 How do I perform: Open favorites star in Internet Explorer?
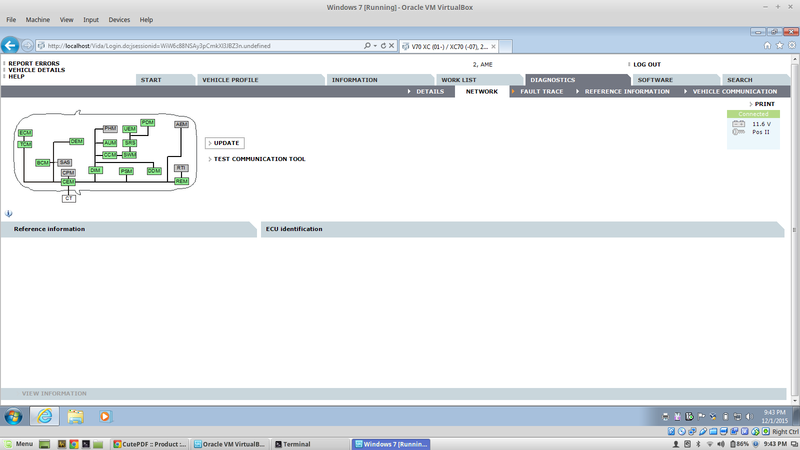point(780,45)
